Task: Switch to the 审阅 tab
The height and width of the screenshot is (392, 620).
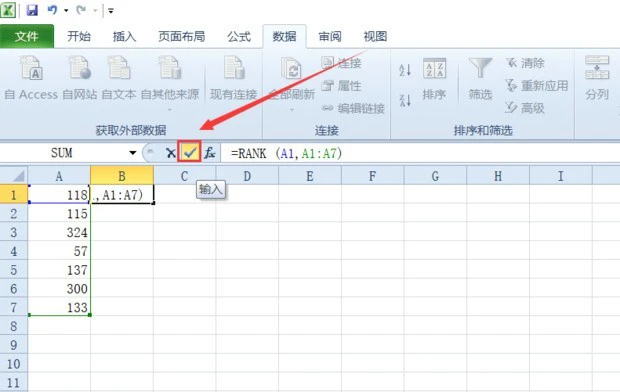Action: pos(330,36)
